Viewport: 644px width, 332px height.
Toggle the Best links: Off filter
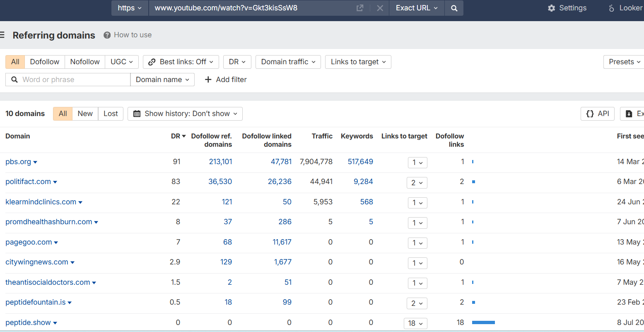pos(181,62)
